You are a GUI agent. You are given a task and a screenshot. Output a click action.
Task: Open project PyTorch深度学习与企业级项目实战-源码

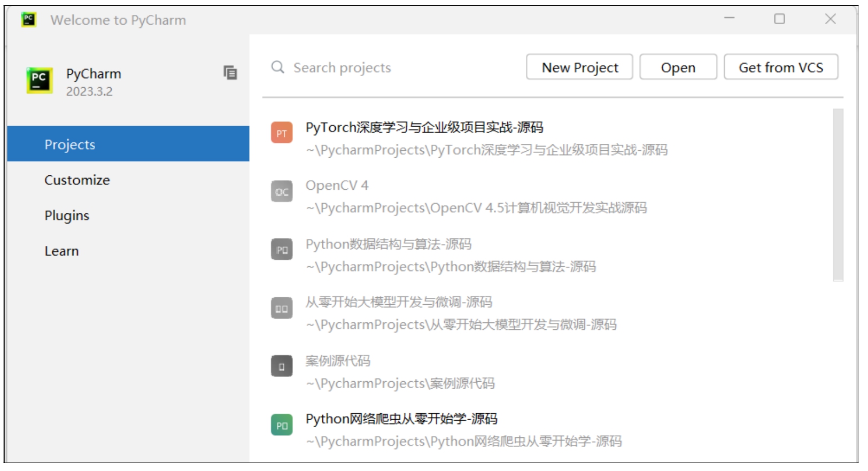424,128
